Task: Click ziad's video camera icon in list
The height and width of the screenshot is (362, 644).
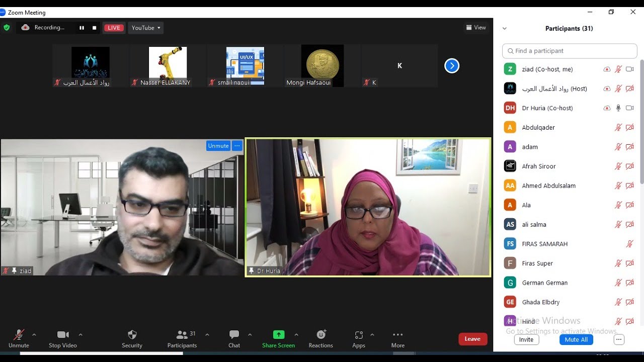Action: pos(629,69)
